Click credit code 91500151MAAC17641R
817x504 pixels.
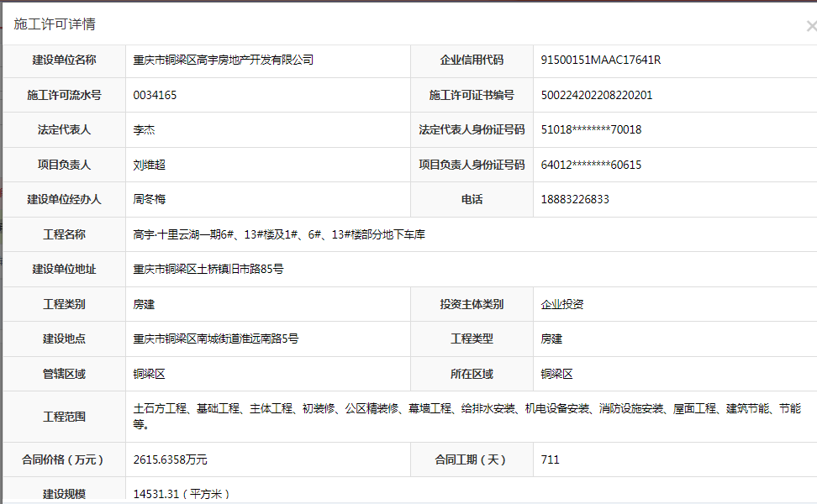click(x=600, y=60)
